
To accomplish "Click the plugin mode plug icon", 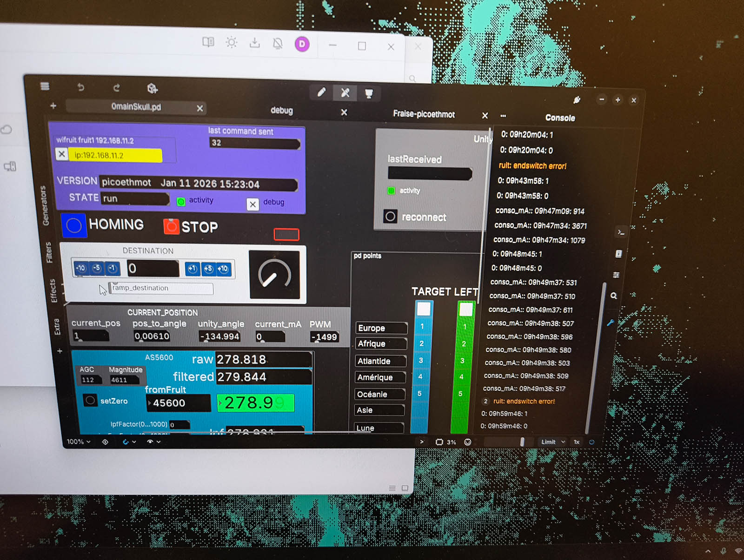I will click(x=577, y=100).
